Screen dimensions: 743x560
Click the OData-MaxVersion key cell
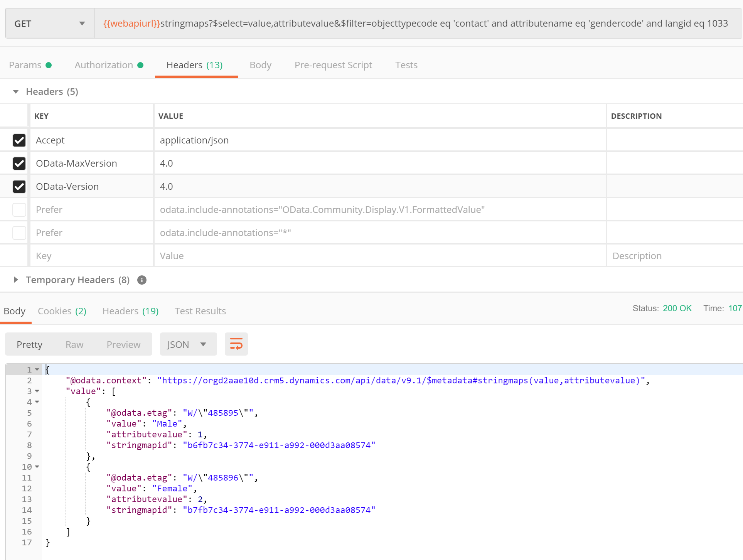click(x=92, y=163)
